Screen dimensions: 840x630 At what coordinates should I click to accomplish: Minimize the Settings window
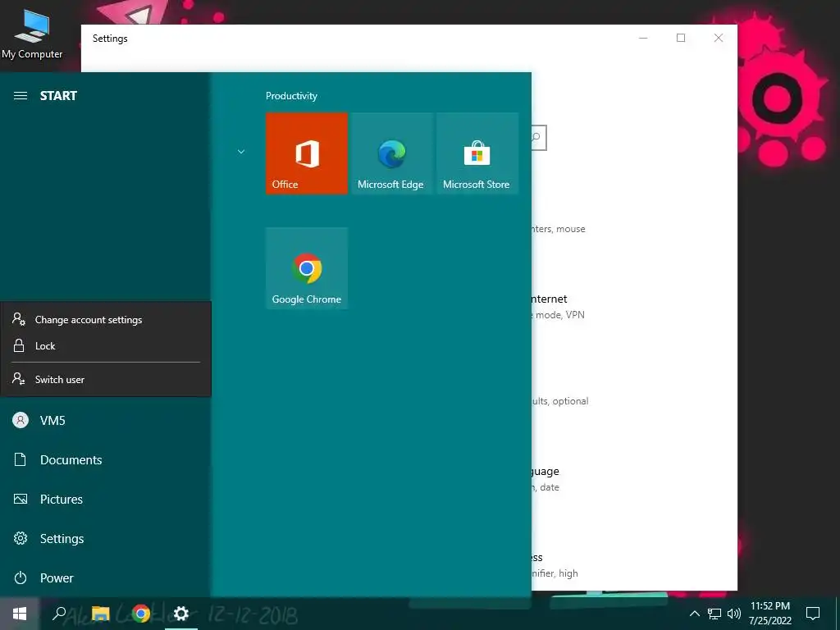(643, 38)
